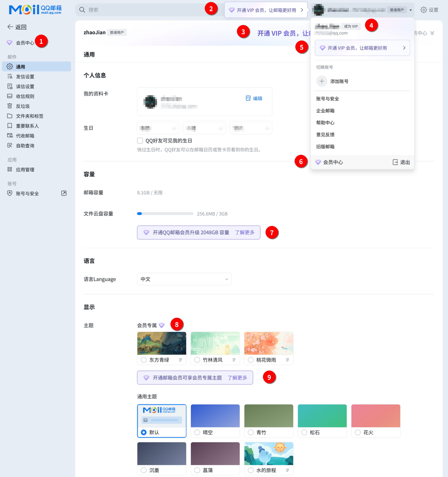The image size is (448, 477).
Task: Click the 松石 teal theme swatch
Action: click(x=322, y=416)
